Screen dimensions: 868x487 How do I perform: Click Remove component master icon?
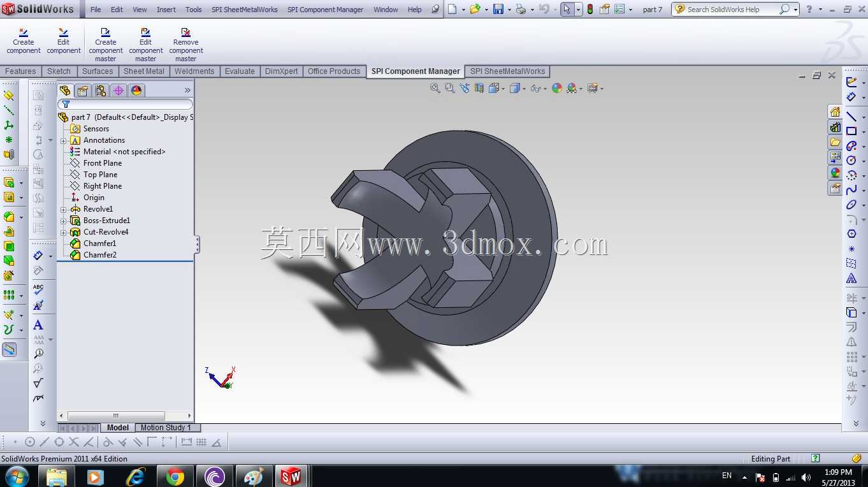pos(185,32)
